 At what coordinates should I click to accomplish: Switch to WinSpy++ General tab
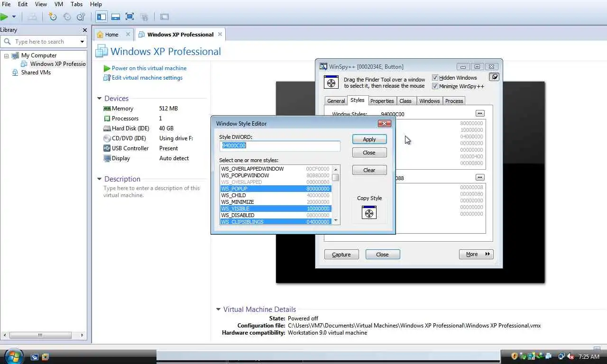[x=336, y=101]
